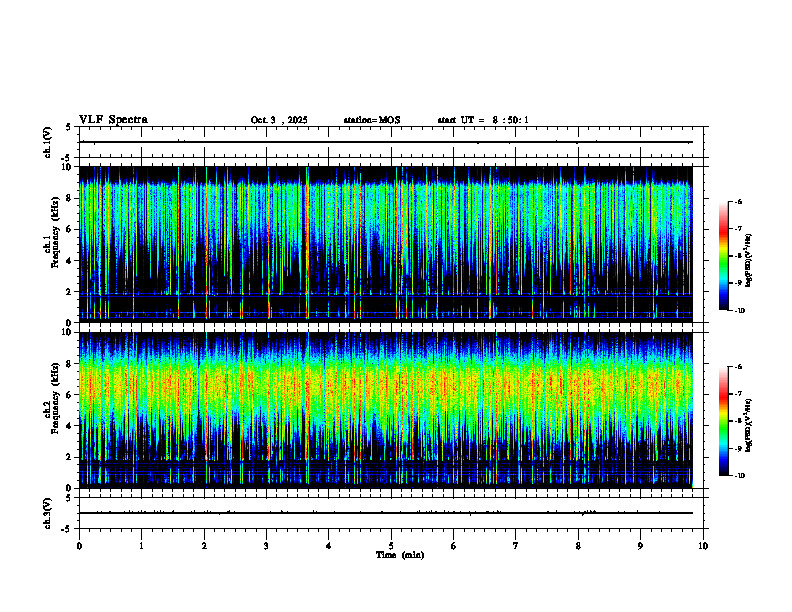Click the "8" kHz tick on ch.2 frequency axis
Screen dimensions: 792x612
(70, 364)
